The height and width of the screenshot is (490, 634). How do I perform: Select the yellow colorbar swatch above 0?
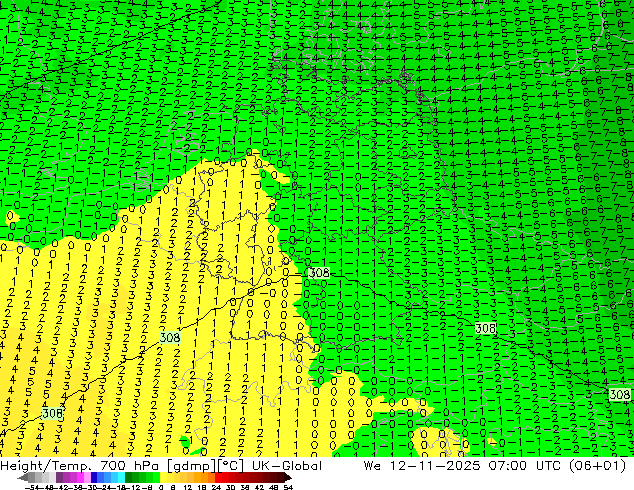click(163, 478)
